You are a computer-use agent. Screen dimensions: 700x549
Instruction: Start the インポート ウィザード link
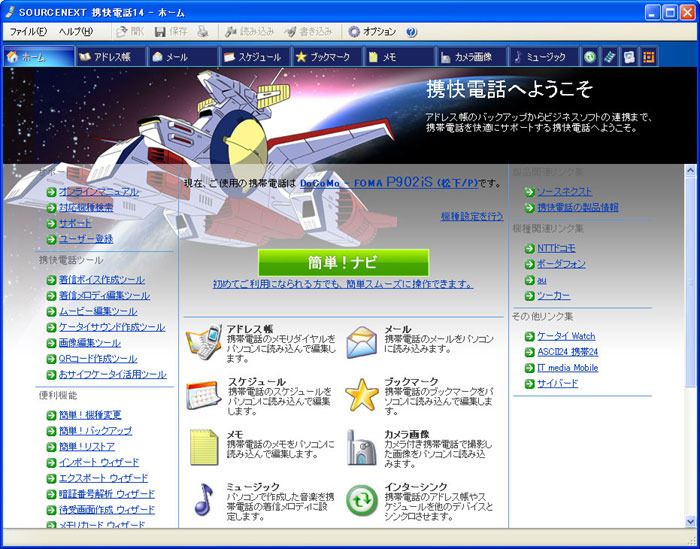click(x=99, y=462)
